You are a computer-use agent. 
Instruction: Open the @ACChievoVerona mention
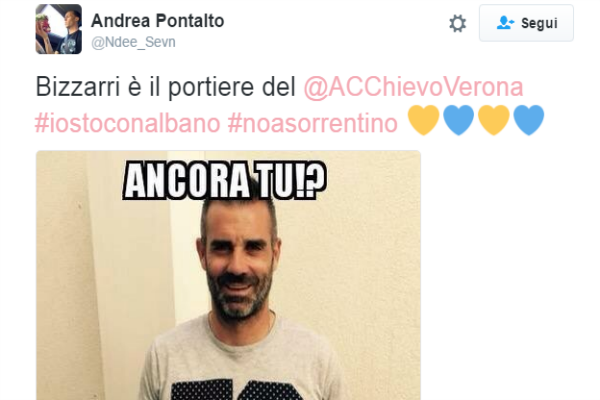click(x=413, y=87)
